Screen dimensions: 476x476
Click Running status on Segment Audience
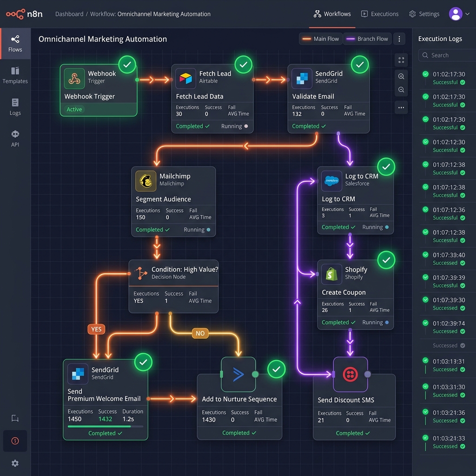[197, 230]
